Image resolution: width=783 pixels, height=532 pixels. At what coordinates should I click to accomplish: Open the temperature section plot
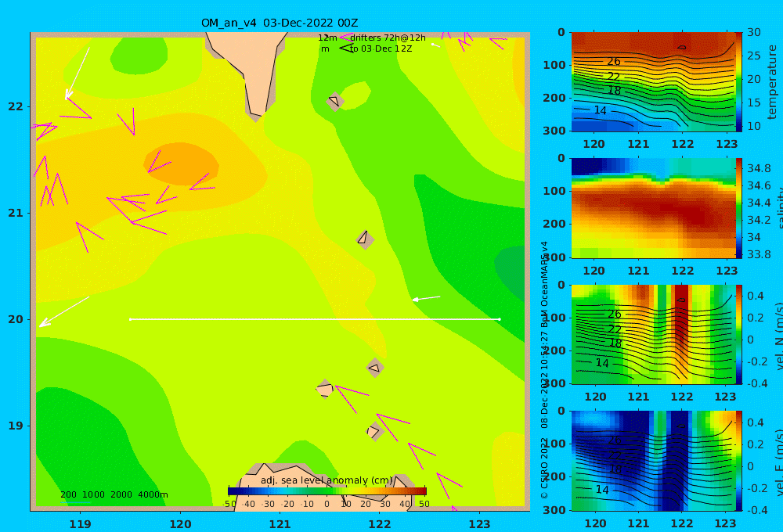[x=653, y=82]
